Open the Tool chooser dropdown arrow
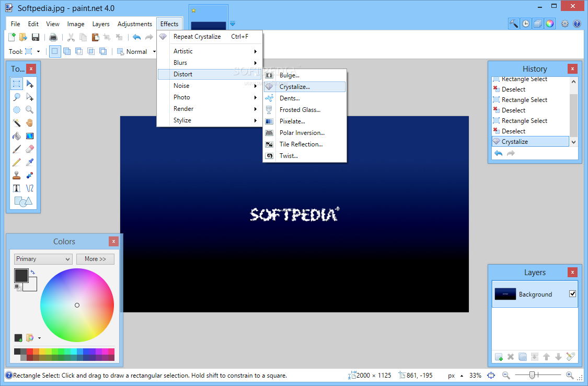 tap(38, 52)
